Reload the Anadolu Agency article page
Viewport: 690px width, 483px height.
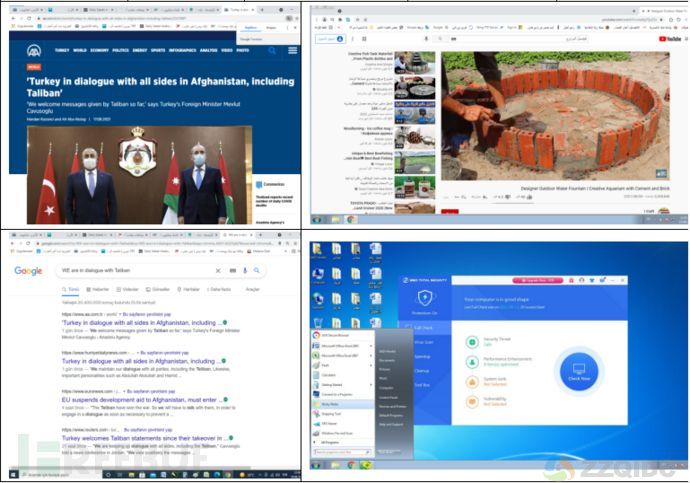click(x=29, y=18)
